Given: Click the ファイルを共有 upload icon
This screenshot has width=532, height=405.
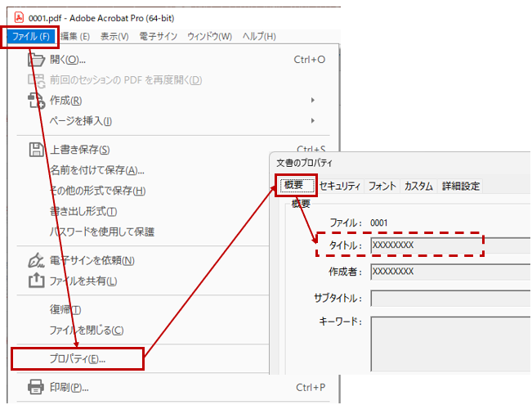Looking at the screenshot, I should point(36,281).
